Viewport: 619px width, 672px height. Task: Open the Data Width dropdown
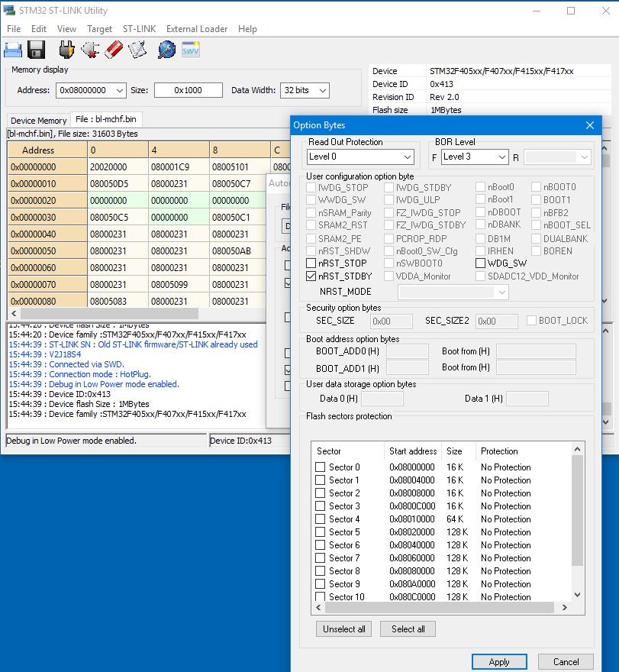(305, 90)
